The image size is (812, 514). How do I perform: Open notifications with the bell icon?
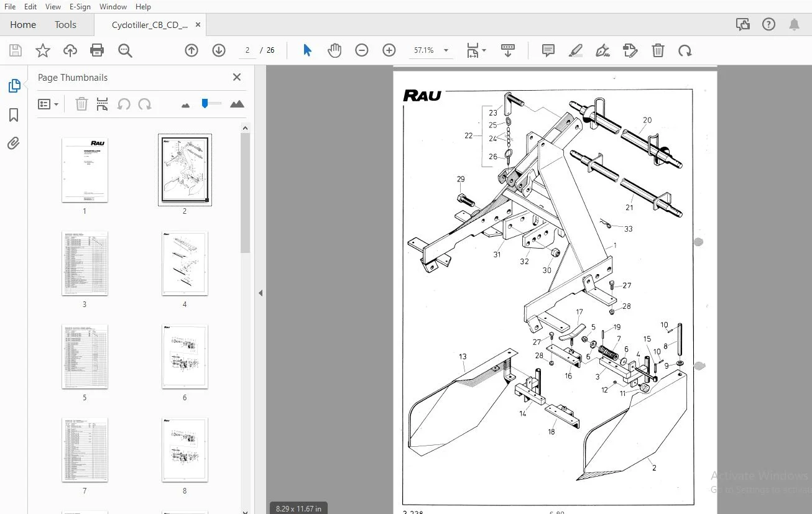(794, 25)
